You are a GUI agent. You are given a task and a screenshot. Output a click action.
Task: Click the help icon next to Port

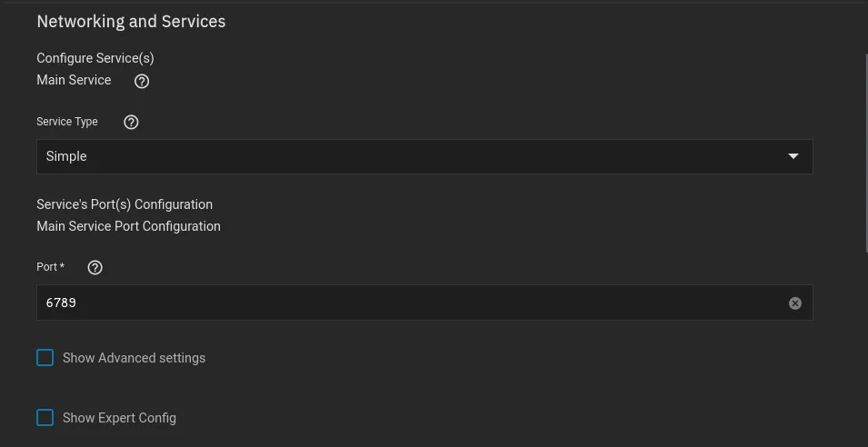tap(95, 267)
